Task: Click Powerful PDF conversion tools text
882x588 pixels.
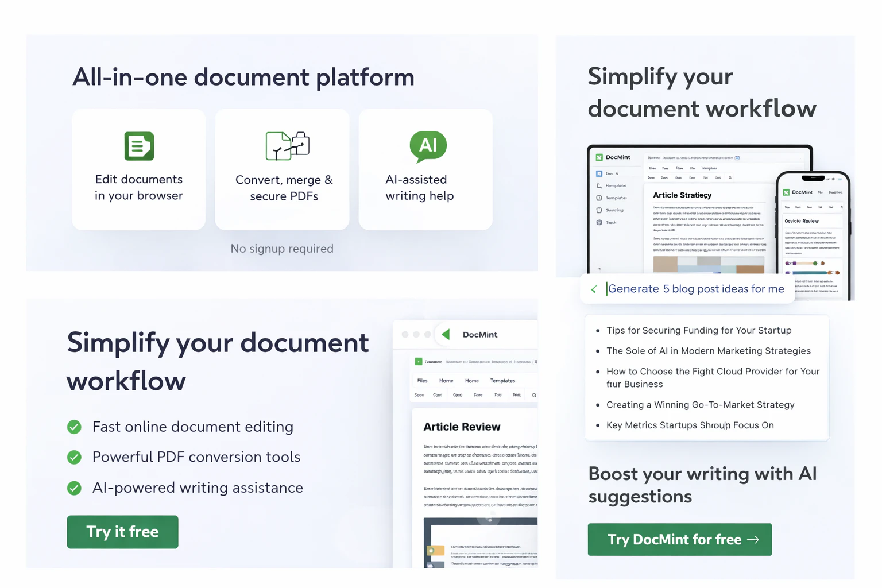Action: click(196, 457)
